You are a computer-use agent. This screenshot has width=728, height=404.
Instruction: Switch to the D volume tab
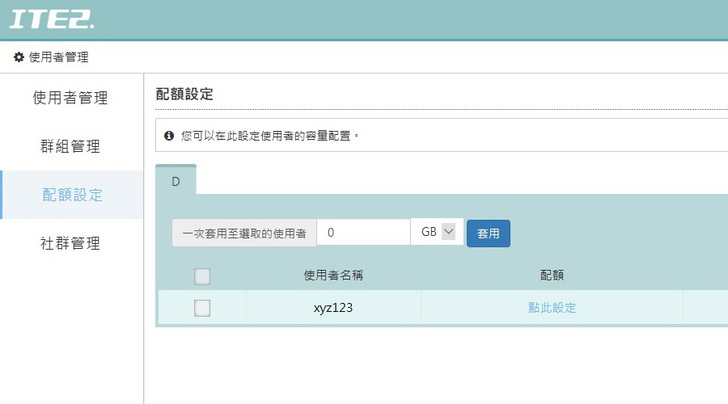[x=176, y=181]
